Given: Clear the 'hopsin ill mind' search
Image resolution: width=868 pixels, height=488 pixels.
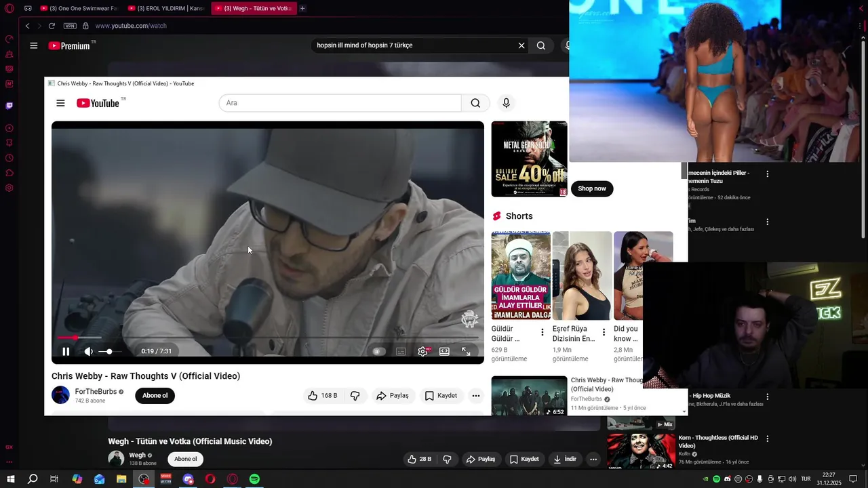Looking at the screenshot, I should click(521, 45).
